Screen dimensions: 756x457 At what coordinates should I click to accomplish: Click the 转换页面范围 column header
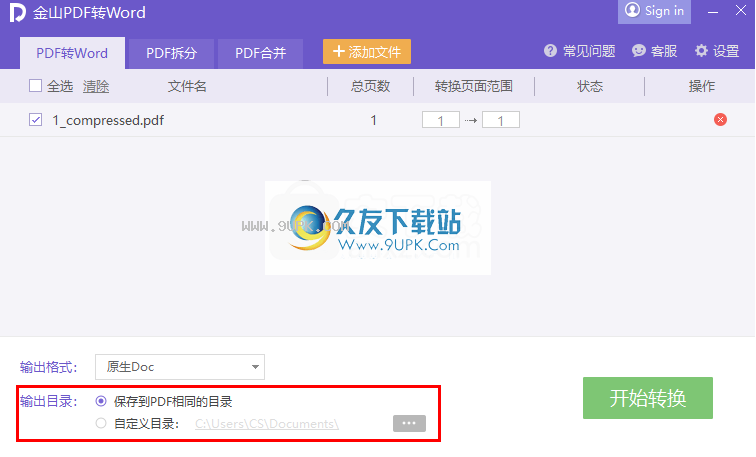pos(473,86)
